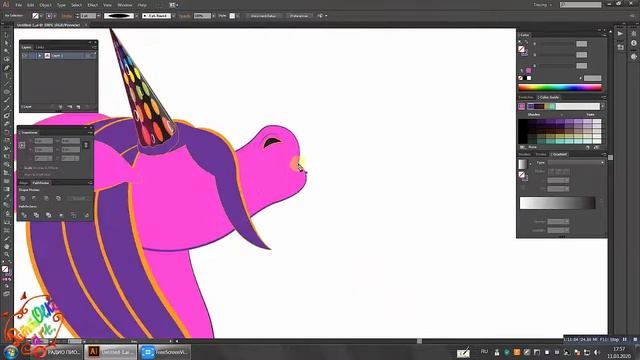Click Fill/Stroke selector in Color panel
This screenshot has height=360, width=640.
(522, 50)
